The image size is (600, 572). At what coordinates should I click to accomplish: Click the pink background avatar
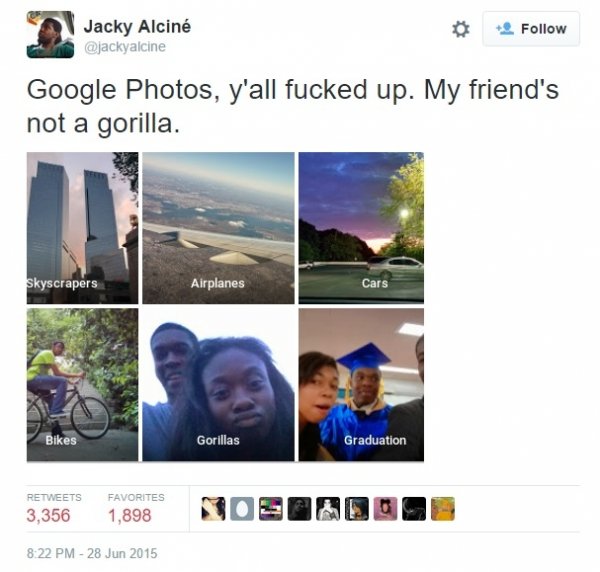[x=385, y=509]
